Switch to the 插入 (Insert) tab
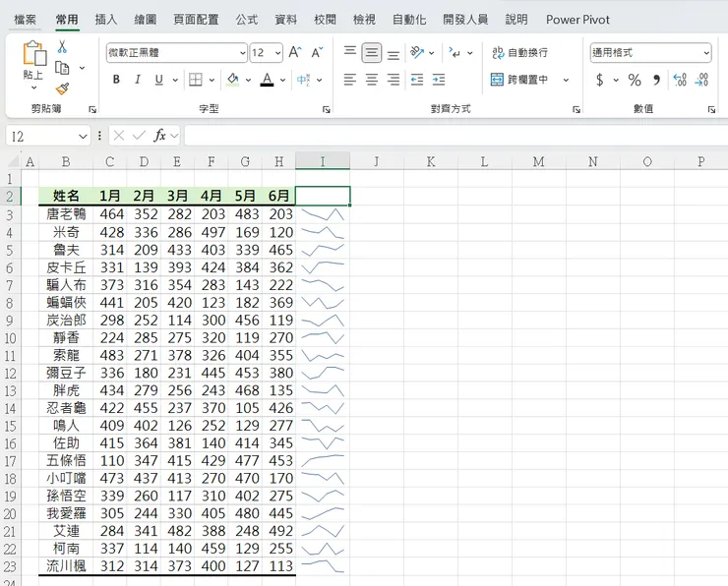The height and width of the screenshot is (586, 728). 106,20
